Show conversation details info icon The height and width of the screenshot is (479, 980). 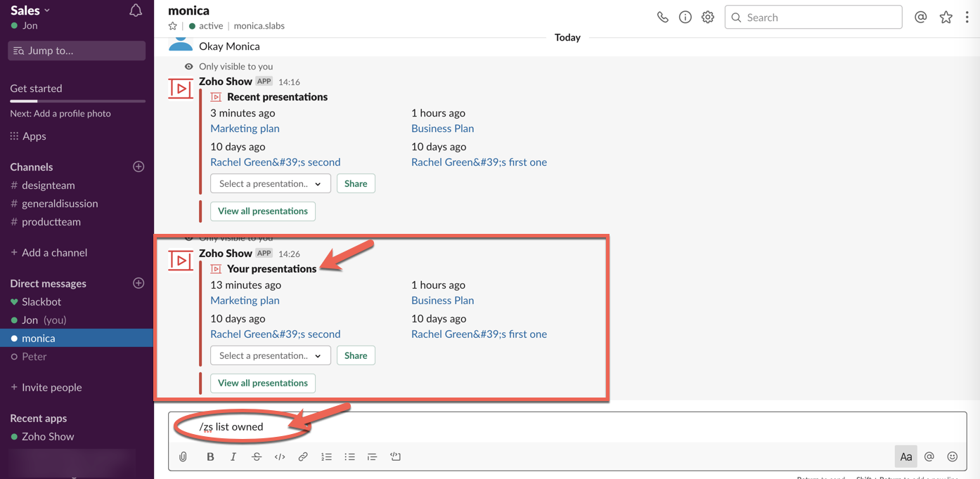click(x=685, y=18)
